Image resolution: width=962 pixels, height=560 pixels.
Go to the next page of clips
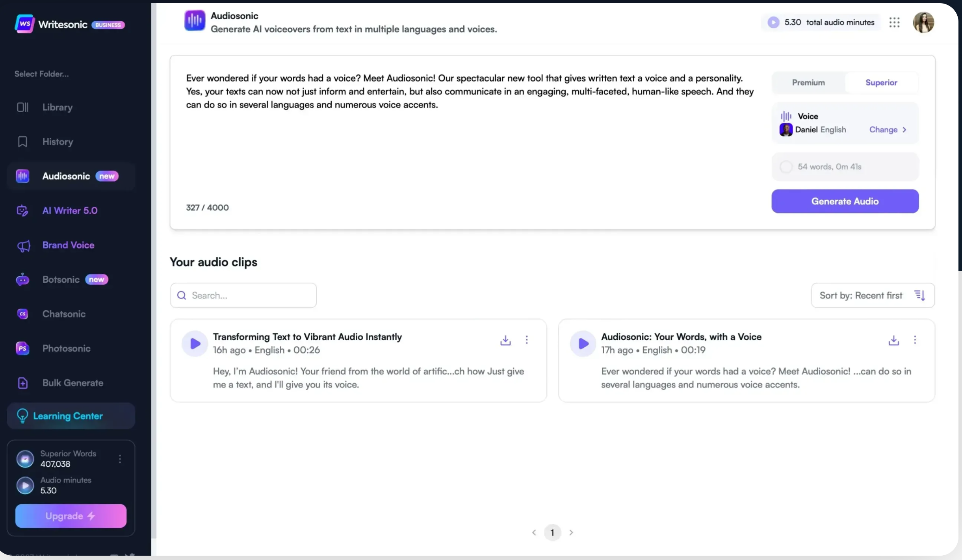coord(571,533)
